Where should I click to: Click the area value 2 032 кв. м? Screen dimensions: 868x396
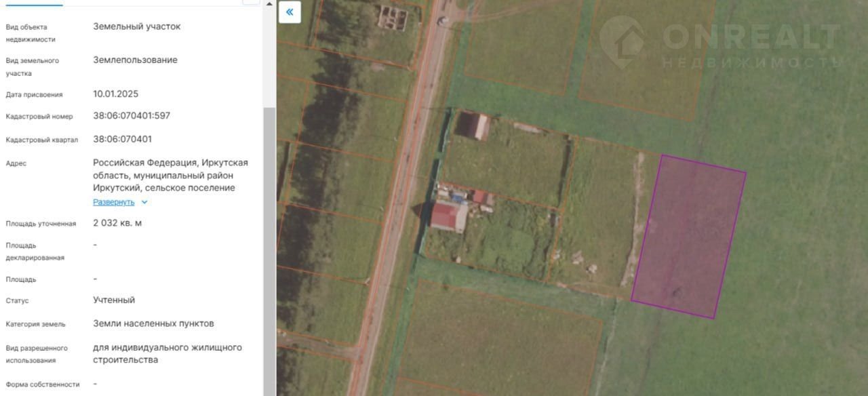(x=117, y=223)
